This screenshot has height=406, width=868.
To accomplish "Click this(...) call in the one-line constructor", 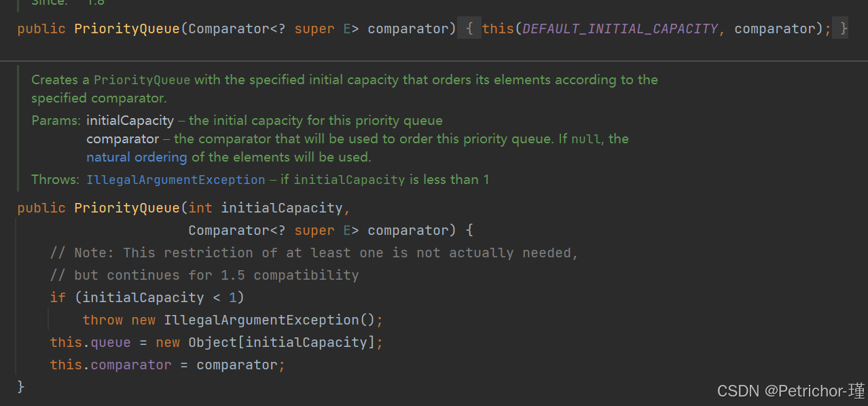I will coord(657,29).
